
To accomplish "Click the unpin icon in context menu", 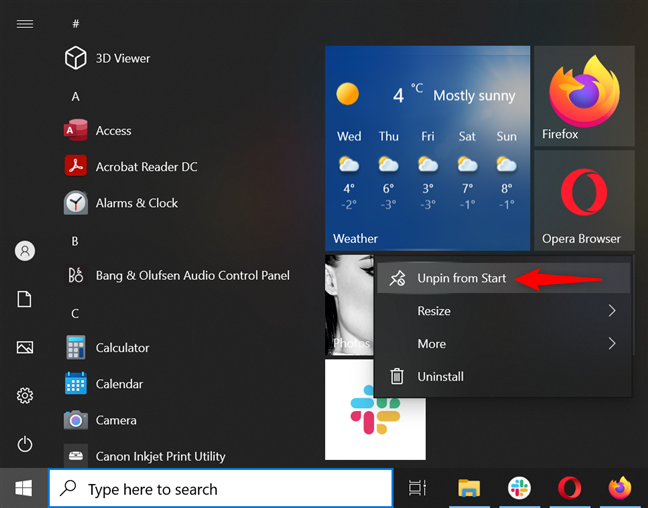I will pyautogui.click(x=397, y=278).
